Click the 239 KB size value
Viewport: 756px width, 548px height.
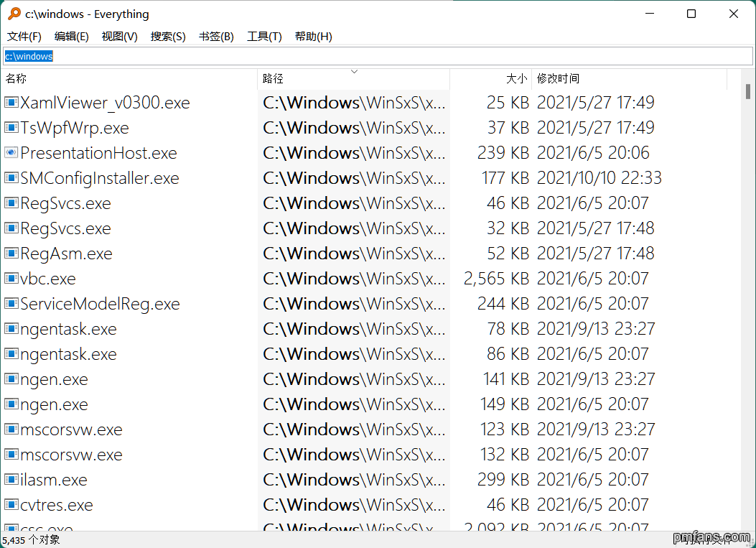coord(503,152)
